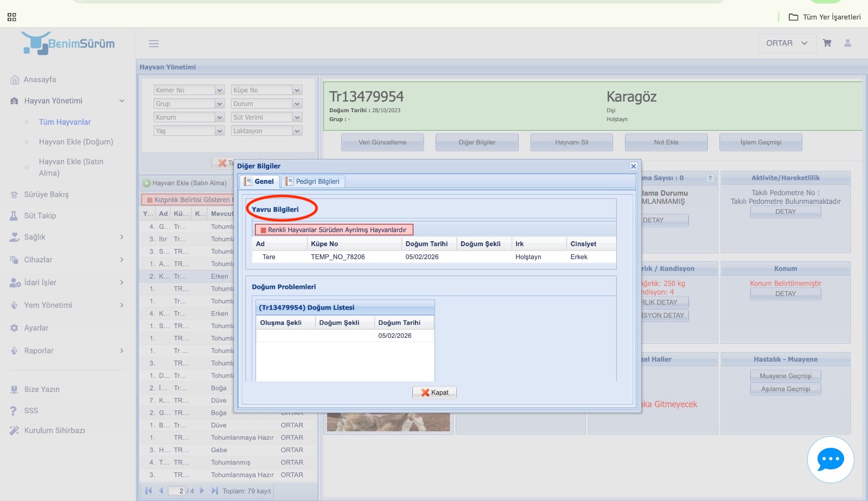
Task: Click Hayvan Ekle (Satın Alma) toolbar button
Action: coord(185,183)
